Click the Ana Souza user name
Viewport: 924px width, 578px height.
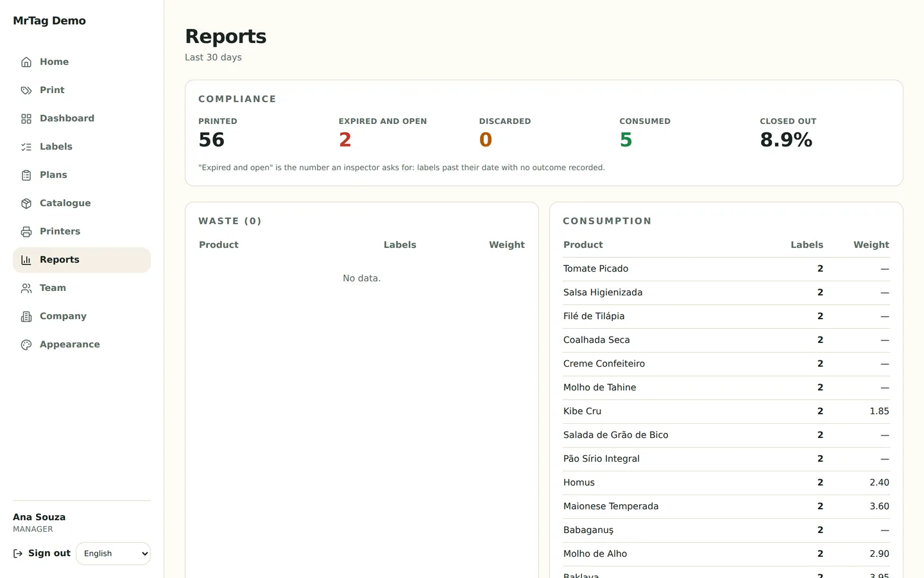(39, 517)
